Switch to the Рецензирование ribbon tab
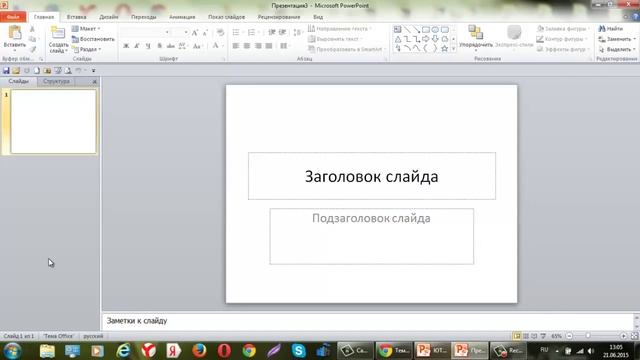This screenshot has height=360, width=640. point(279,17)
